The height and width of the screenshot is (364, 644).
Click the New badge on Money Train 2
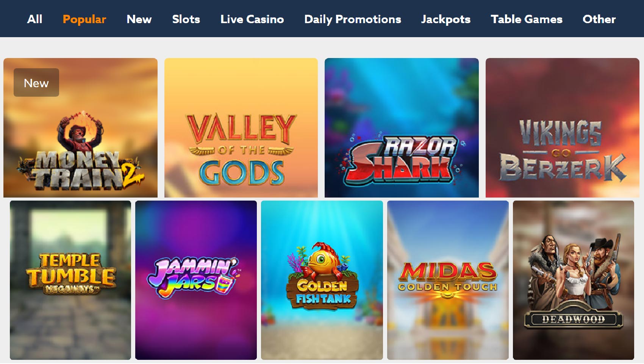(x=36, y=83)
